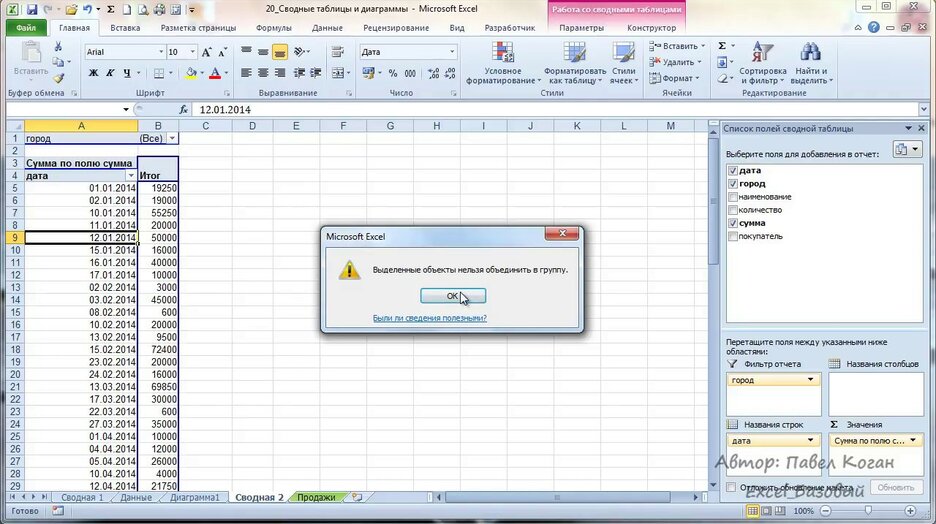Uncheck the город field checkbox
936x524 pixels.
click(733, 184)
